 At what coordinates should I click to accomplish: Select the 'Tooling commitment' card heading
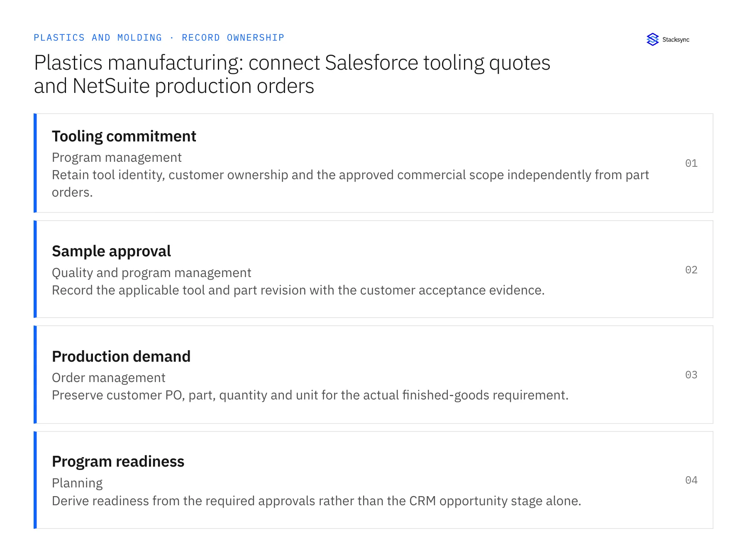124,136
